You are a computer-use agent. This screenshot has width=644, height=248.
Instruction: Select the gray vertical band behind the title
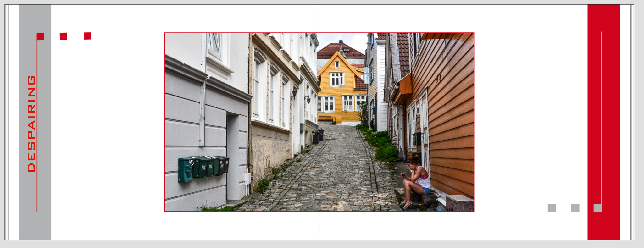[x=35, y=122]
